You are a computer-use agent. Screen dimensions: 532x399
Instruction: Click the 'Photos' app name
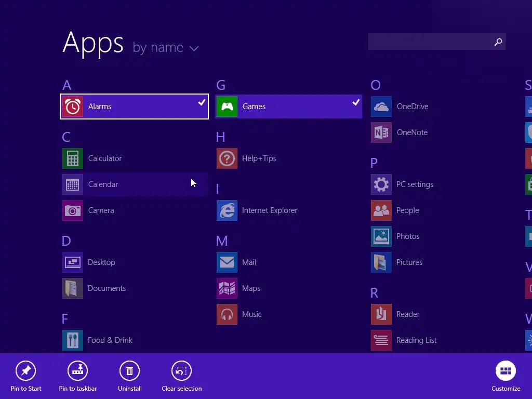coord(408,236)
